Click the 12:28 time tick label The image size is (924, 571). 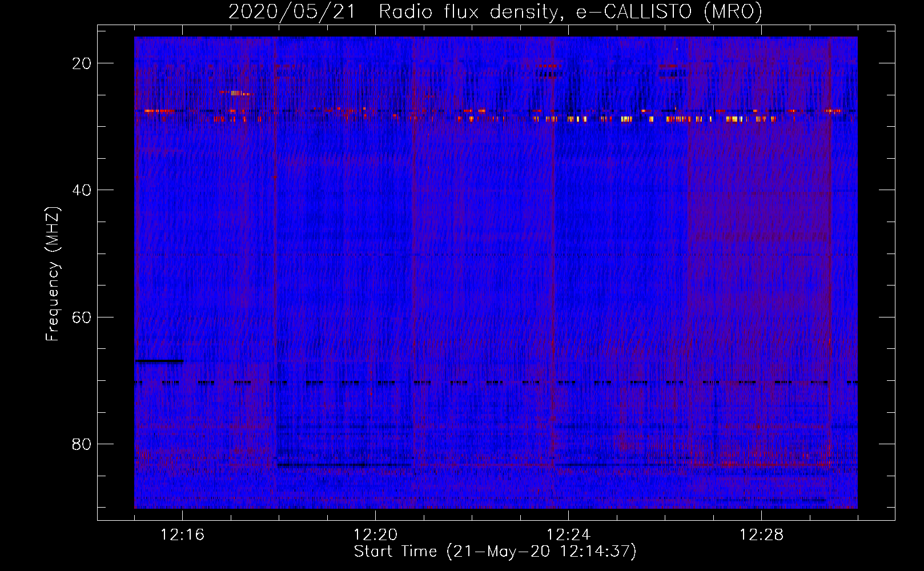762,535
